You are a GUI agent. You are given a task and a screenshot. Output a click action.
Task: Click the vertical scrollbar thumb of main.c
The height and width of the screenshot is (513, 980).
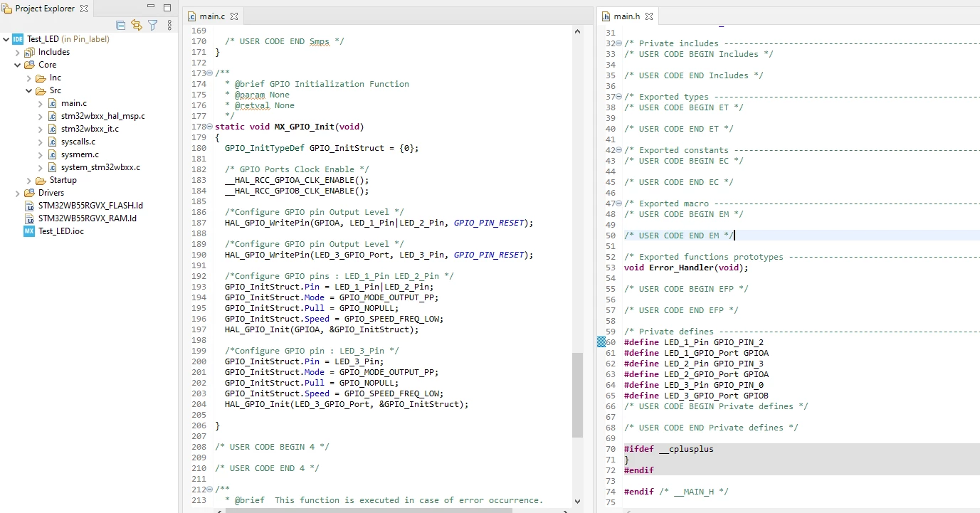[577, 394]
